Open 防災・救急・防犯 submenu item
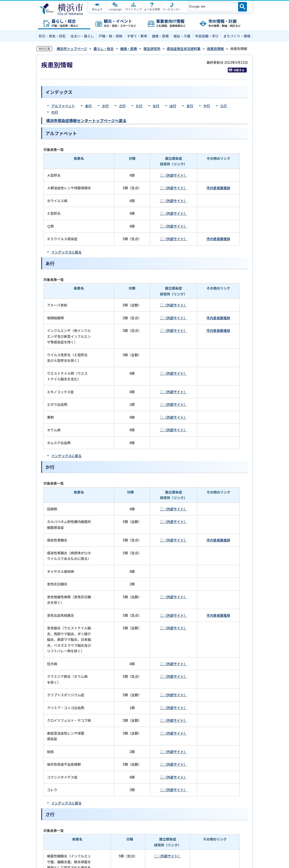Image resolution: width=289 pixels, height=868 pixels. click(x=52, y=36)
